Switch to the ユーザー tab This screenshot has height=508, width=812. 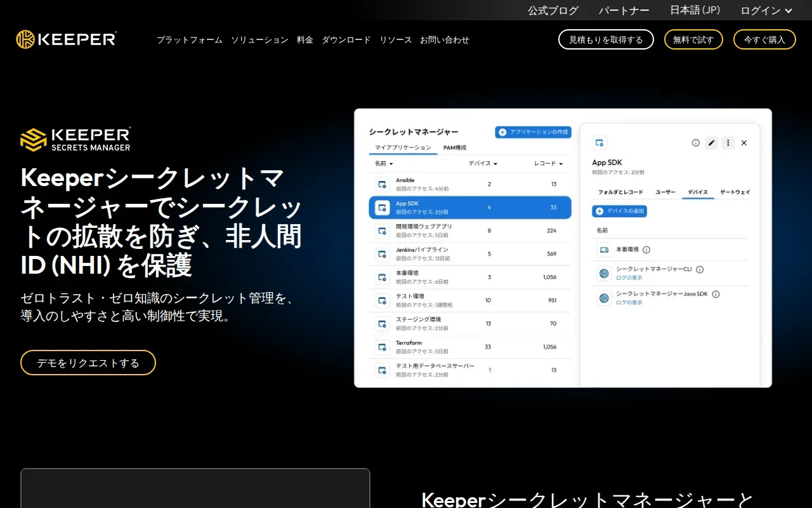665,192
